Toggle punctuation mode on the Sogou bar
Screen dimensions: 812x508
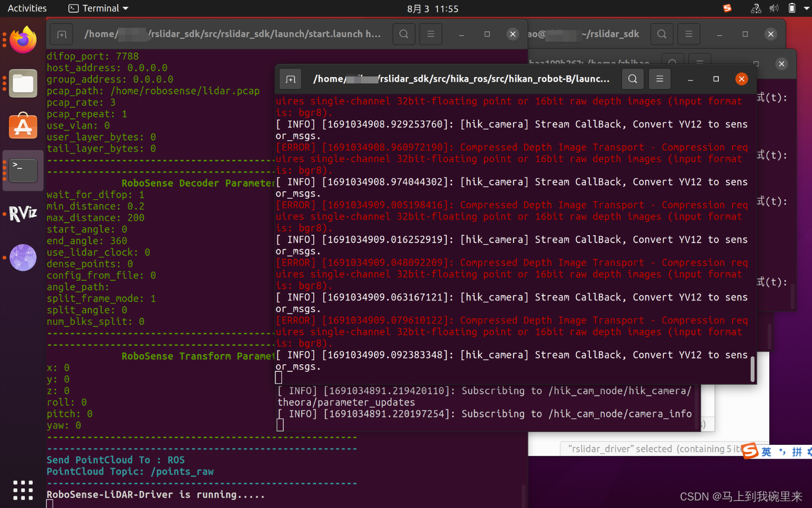(782, 452)
